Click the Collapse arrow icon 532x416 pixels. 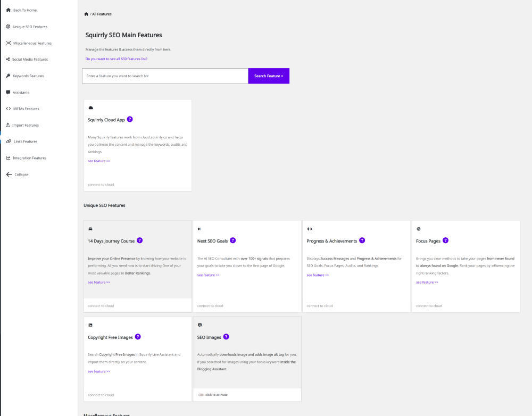[9, 174]
